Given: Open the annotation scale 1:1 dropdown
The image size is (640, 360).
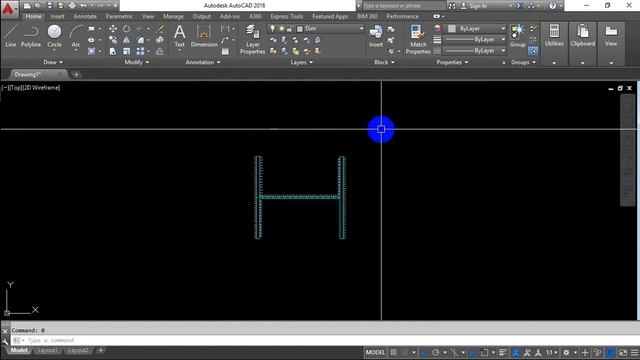Looking at the screenshot, I should (x=552, y=352).
